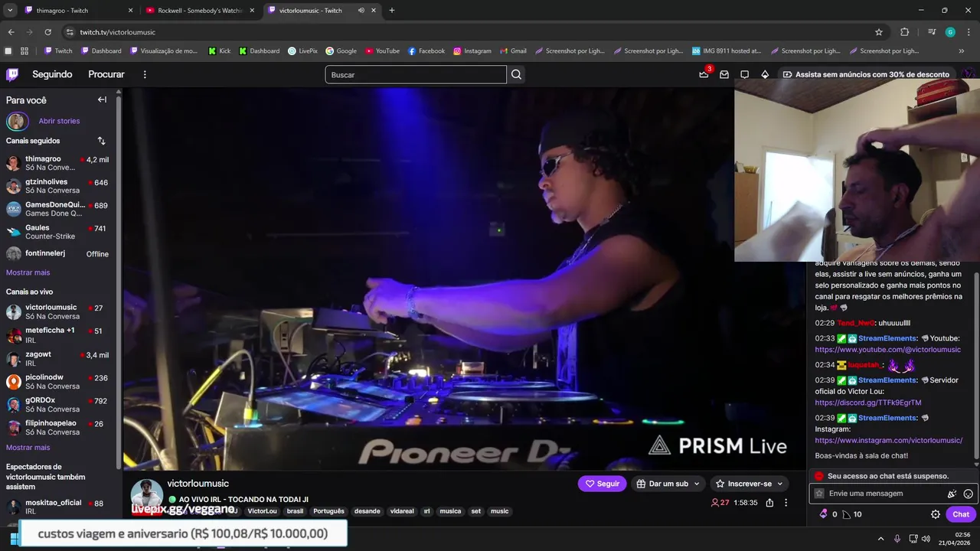This screenshot has height=551, width=980.
Task: Open the microphone tray icon in taskbar
Action: 897,539
